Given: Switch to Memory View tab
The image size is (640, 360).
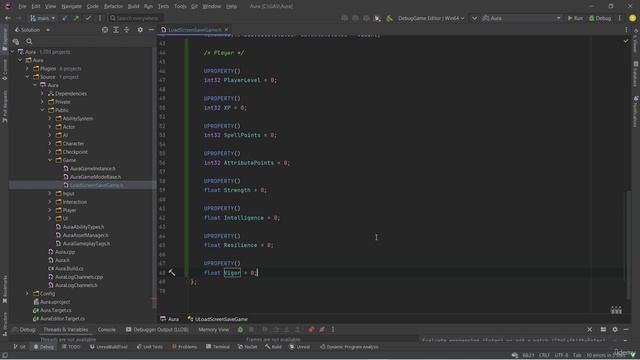Looking at the screenshot, I should (x=213, y=330).
